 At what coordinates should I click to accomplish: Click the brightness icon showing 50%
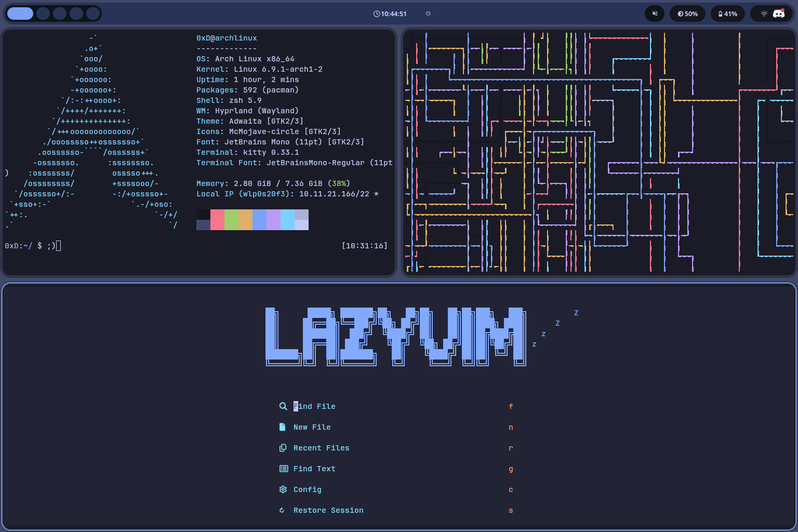tap(681, 14)
